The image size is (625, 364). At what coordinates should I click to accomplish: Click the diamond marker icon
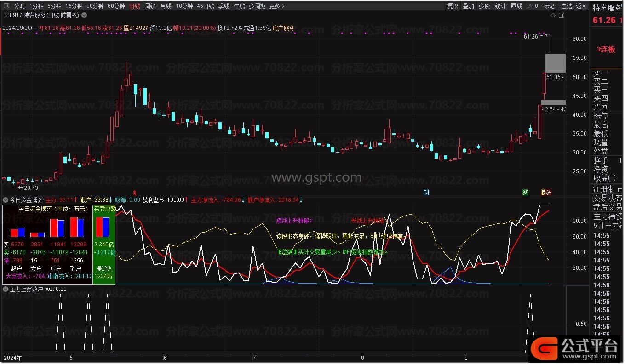pyautogui.click(x=552, y=15)
